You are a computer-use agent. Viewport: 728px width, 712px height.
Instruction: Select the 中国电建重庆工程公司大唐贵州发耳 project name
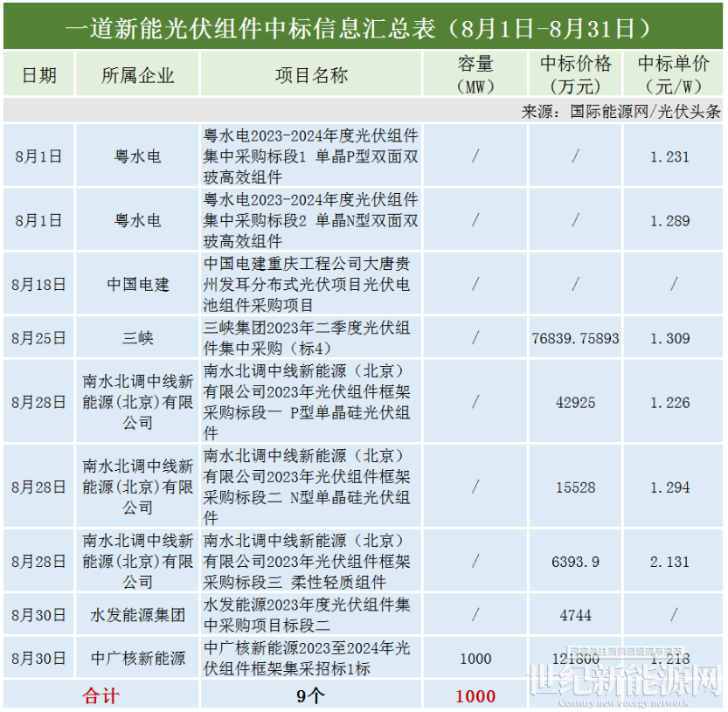point(307,285)
